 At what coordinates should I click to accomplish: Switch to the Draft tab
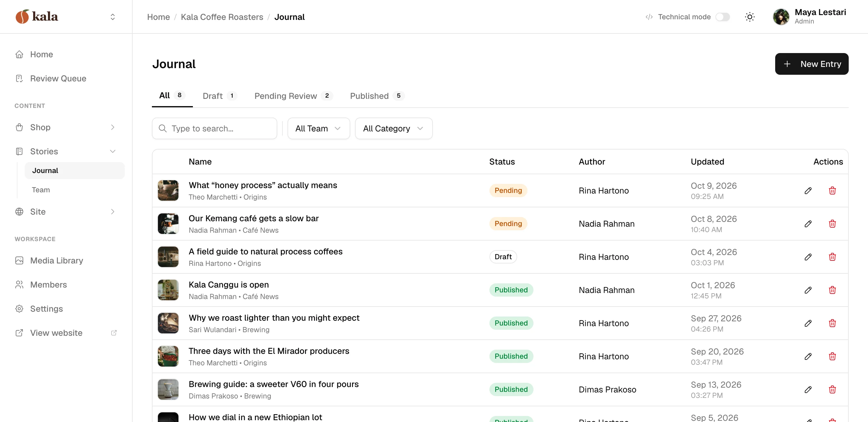point(220,96)
